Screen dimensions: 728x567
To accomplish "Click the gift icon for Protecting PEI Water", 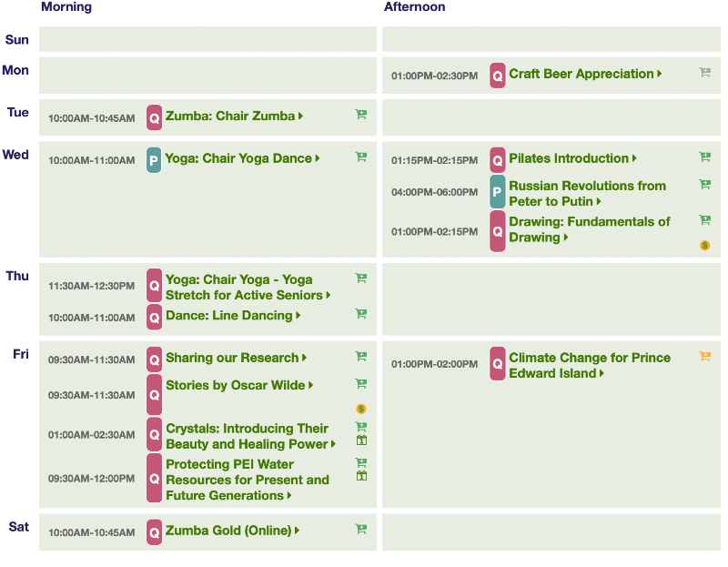I will [361, 476].
